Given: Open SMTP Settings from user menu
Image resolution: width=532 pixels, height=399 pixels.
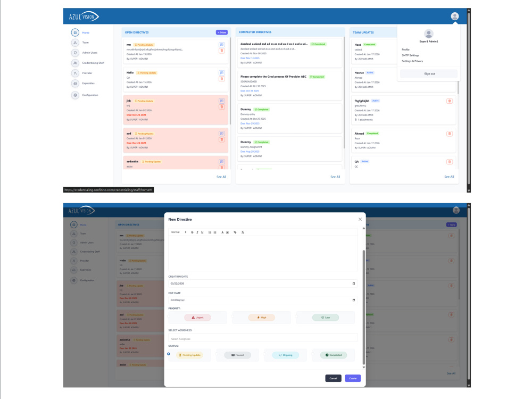Looking at the screenshot, I should pyautogui.click(x=410, y=55).
